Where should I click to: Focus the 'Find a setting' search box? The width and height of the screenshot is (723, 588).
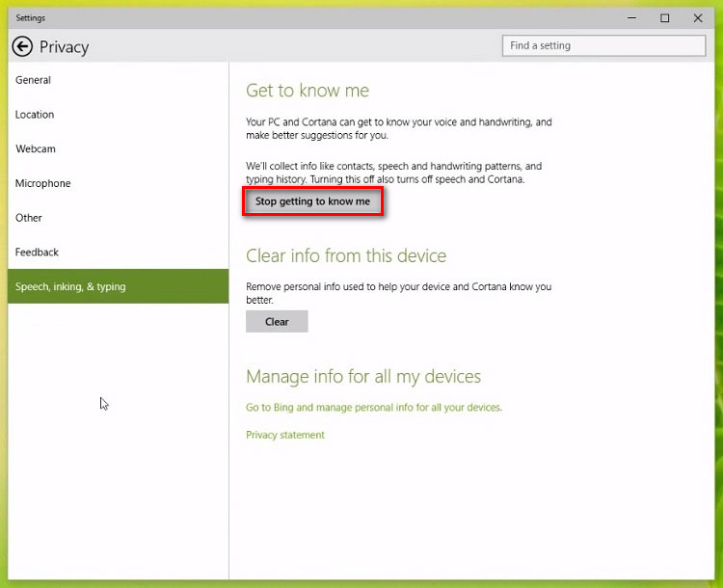(x=603, y=45)
